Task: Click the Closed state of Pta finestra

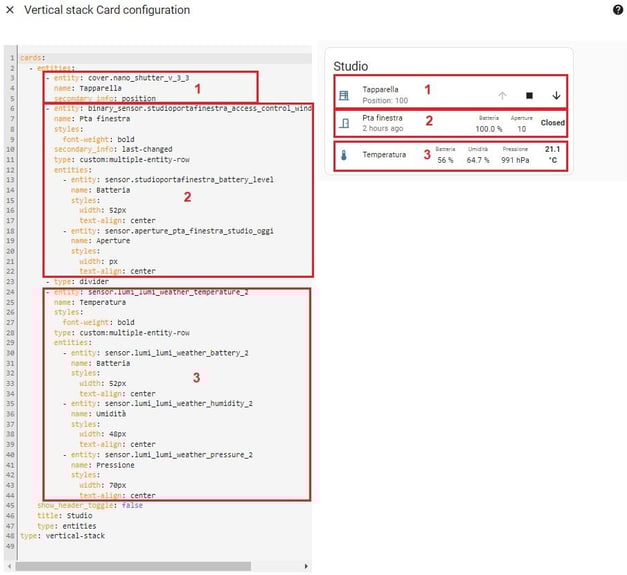Action: click(553, 123)
